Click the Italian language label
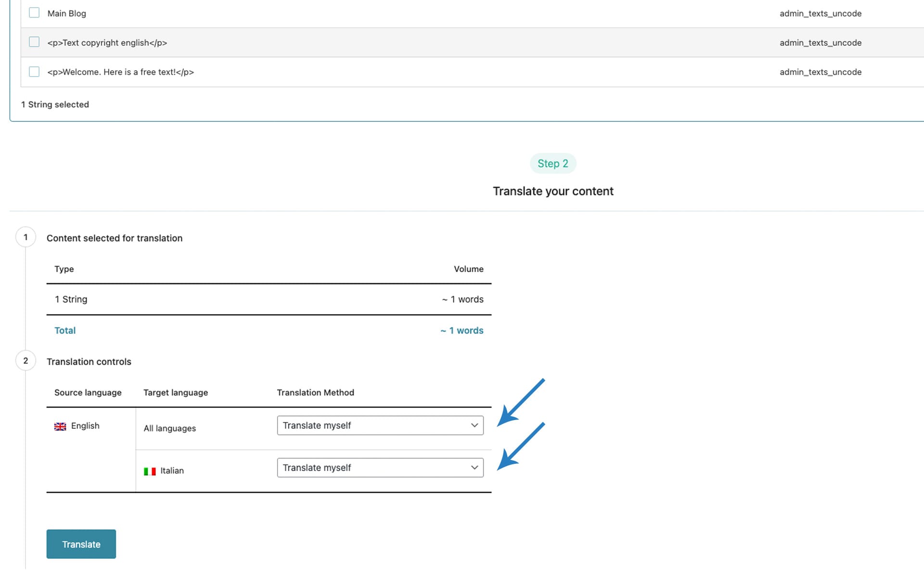Viewport: 924px width, 578px height. 172,471
